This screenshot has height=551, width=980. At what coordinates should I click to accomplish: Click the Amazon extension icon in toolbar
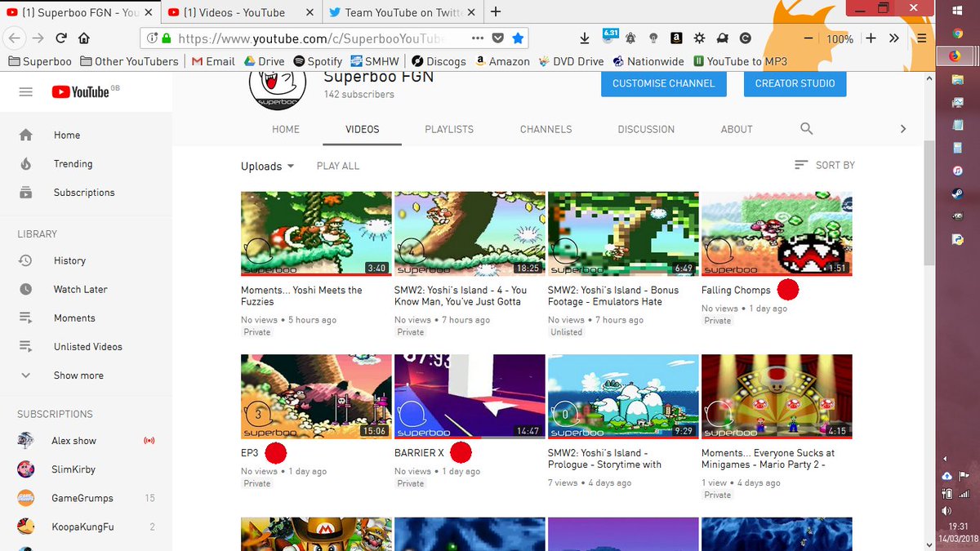click(676, 38)
